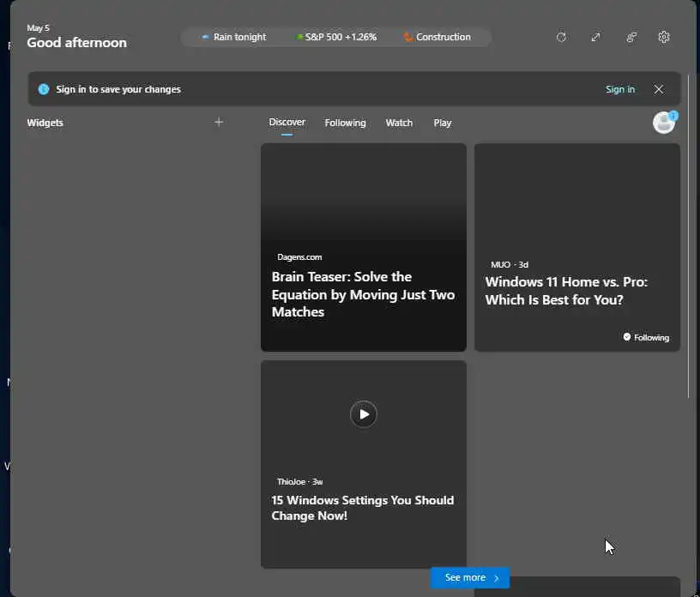Switch to the Discover tab

coord(287,123)
